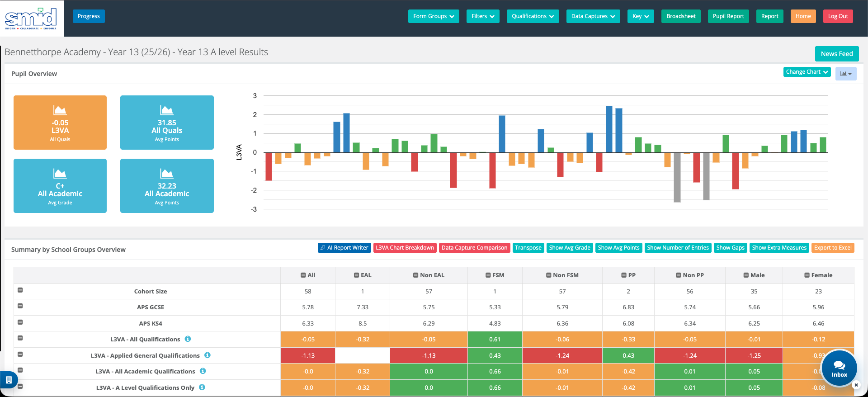Collapse the All column
Viewport: 868px width, 397px height.
[303, 275]
